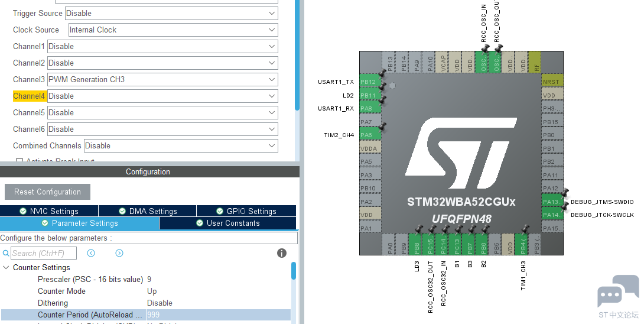Go to previous search result arrow
644x324 pixels.
click(91, 253)
